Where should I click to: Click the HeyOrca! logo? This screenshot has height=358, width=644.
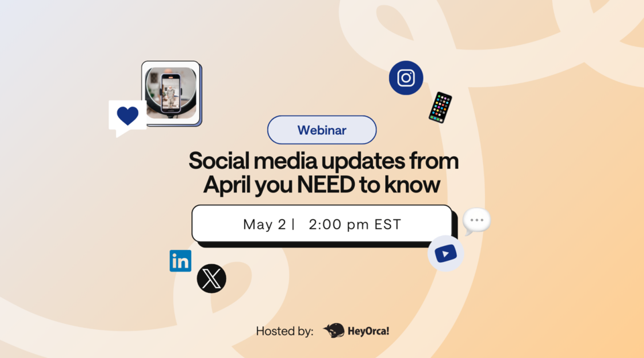356,331
